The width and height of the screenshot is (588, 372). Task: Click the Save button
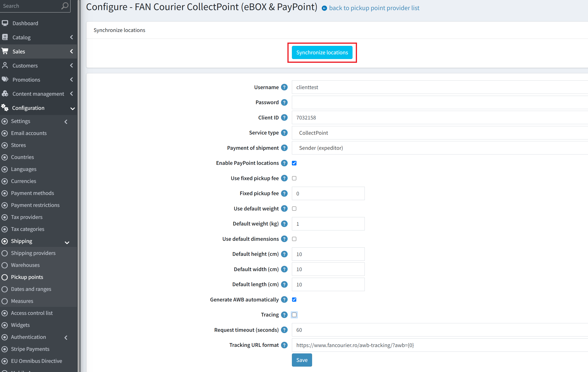coord(302,360)
